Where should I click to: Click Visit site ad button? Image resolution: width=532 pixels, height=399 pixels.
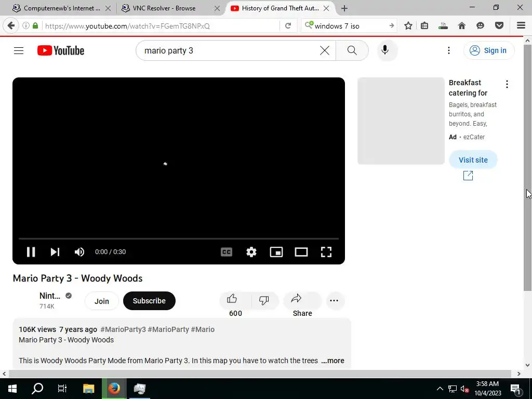473,160
